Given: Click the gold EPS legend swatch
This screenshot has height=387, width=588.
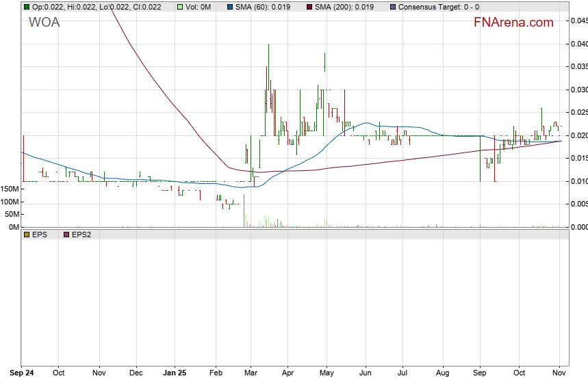Looking at the screenshot, I should 27,234.
